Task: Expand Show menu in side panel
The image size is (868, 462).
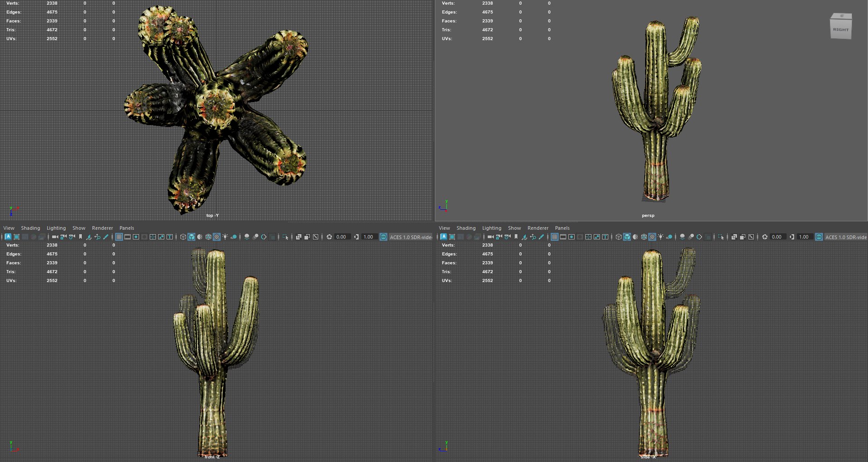Action: pyautogui.click(x=514, y=228)
